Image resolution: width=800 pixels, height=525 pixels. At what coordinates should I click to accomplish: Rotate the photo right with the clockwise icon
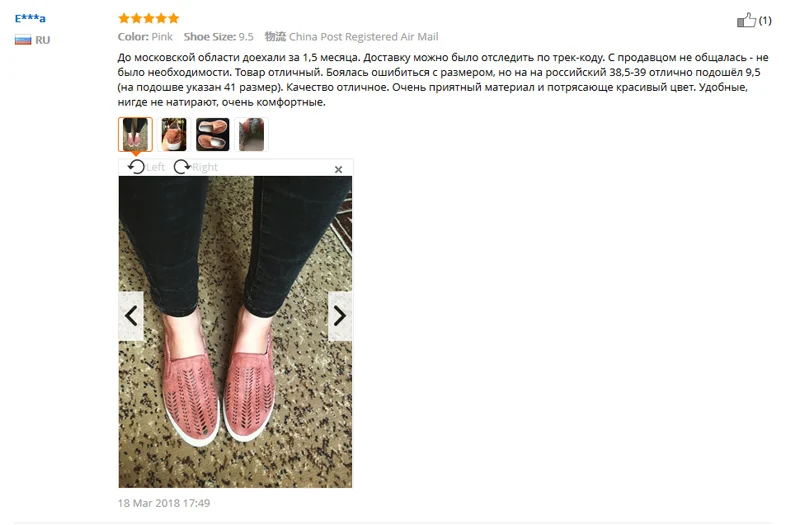(x=182, y=167)
